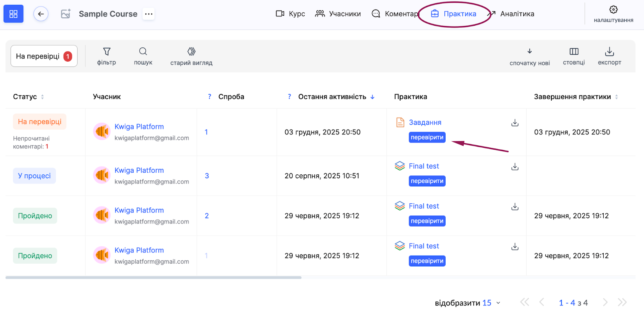
Task: Sort by Завершення практики column
Action: [616, 97]
